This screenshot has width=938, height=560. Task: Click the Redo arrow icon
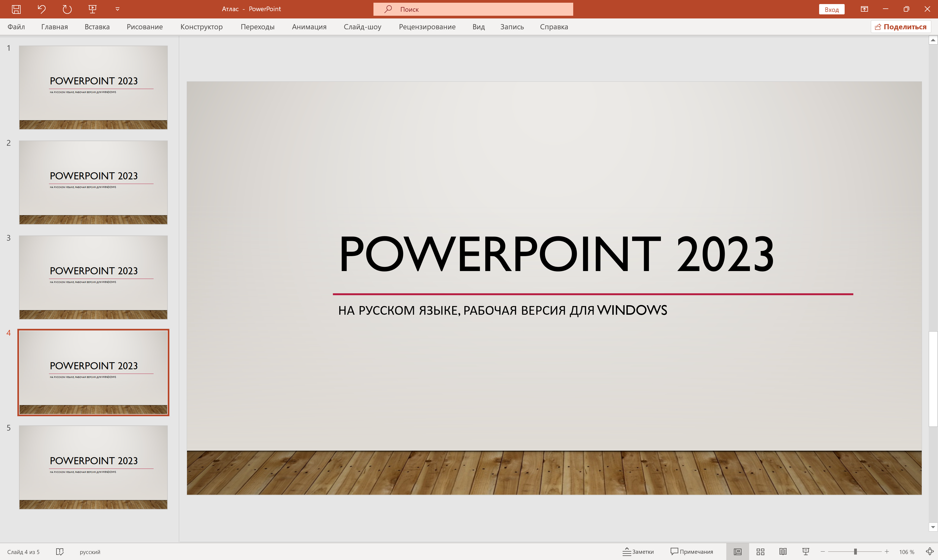pos(67,9)
